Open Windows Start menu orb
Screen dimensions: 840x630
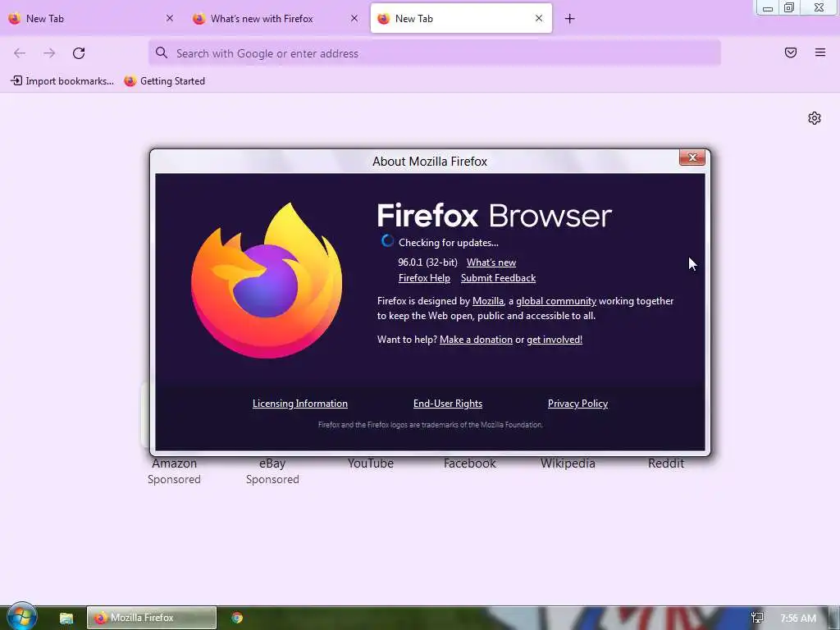[x=21, y=616]
